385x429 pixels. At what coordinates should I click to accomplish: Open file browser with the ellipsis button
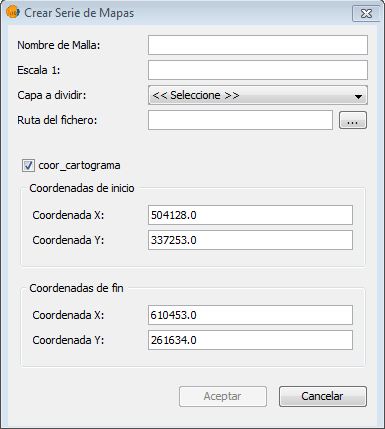pyautogui.click(x=353, y=120)
